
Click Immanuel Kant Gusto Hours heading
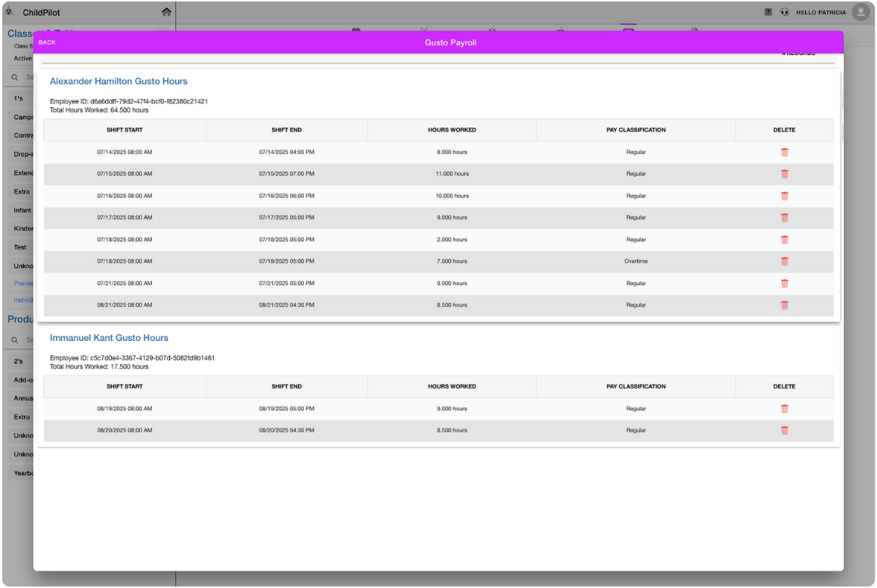109,338
